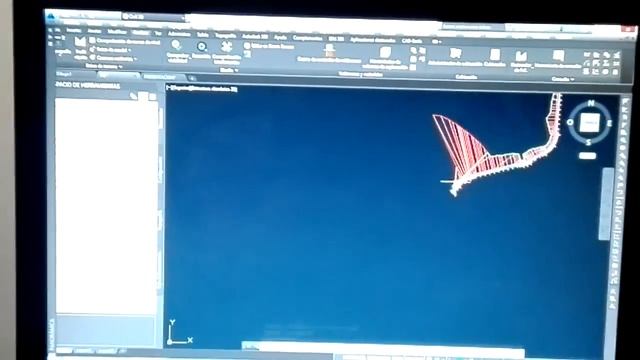The image size is (640, 360).
Task: Click the UCS axis icon
Action: click(x=179, y=333)
